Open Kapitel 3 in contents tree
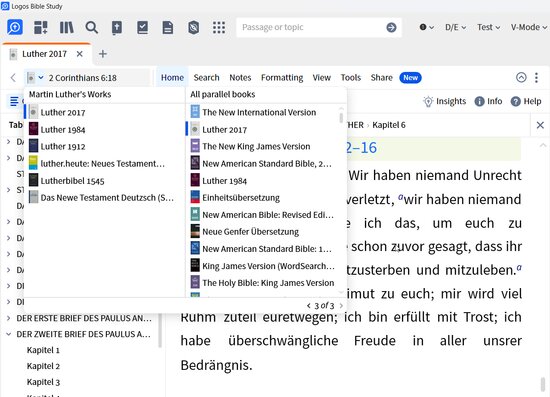 (43, 382)
